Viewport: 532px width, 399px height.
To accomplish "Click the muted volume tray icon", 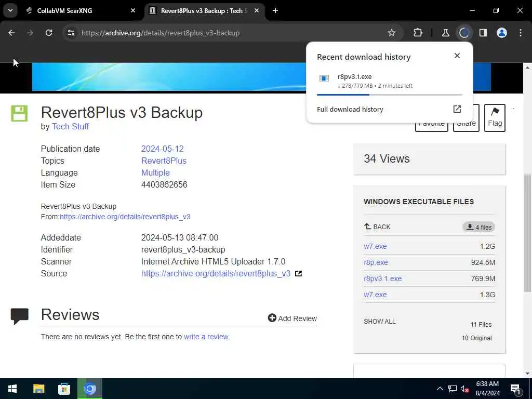I will [464, 389].
